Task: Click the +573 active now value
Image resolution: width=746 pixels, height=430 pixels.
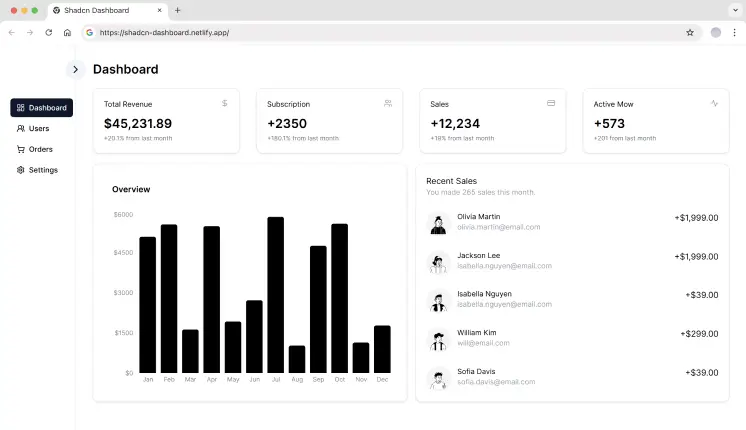Action: click(609, 124)
